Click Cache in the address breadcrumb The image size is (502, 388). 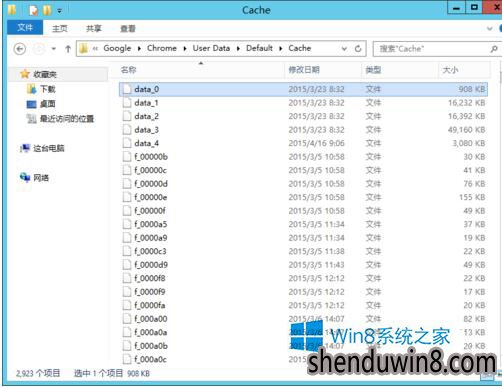[300, 48]
